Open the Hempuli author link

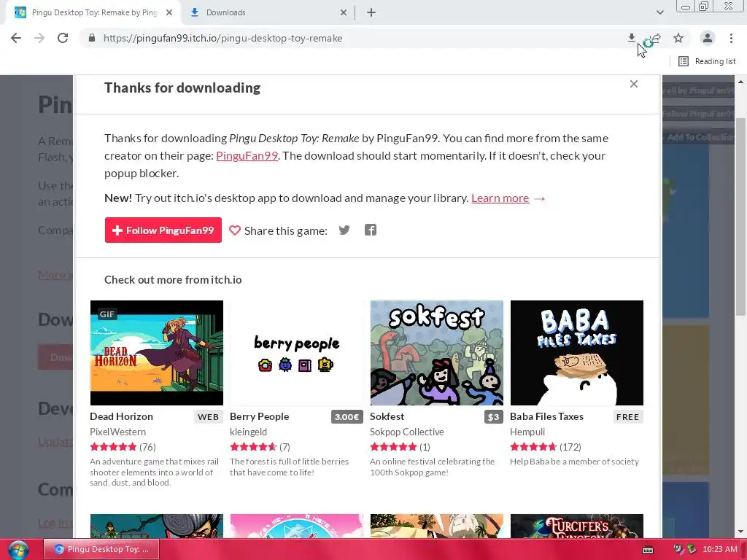(527, 432)
